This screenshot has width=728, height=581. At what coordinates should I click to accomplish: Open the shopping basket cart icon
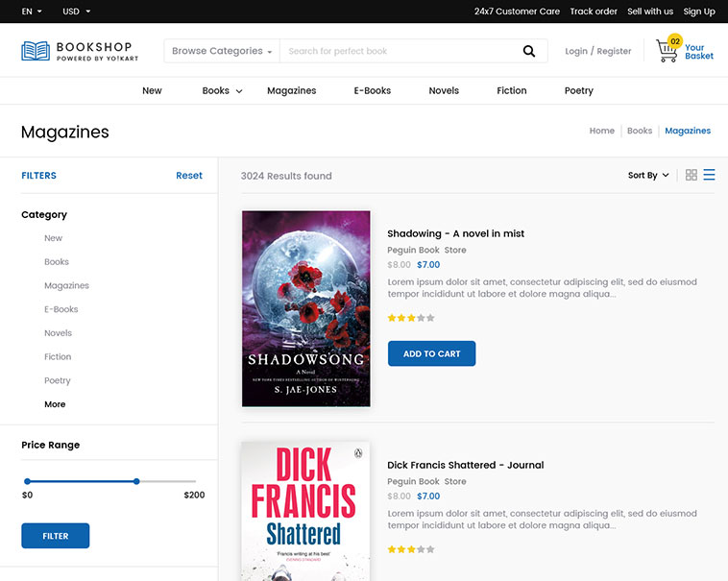667,51
